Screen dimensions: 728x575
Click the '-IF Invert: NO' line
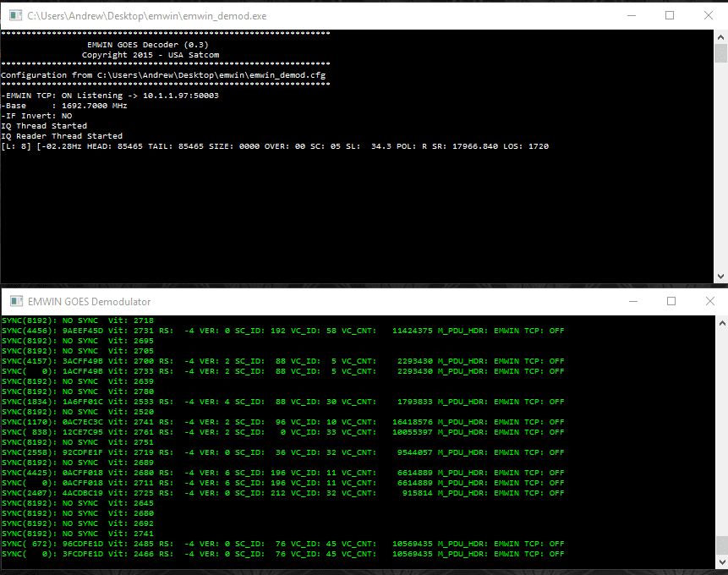[36, 116]
